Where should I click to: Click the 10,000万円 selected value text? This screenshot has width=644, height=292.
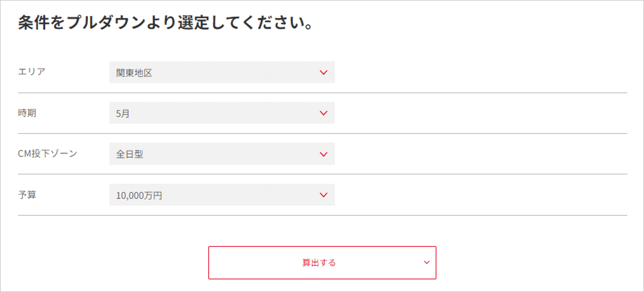[139, 195]
